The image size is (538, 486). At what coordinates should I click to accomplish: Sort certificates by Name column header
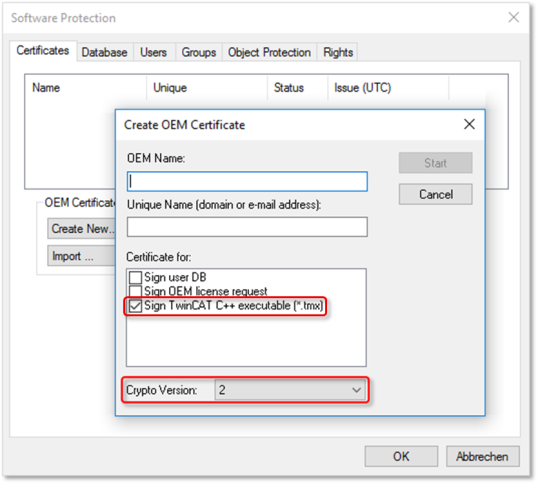86,88
